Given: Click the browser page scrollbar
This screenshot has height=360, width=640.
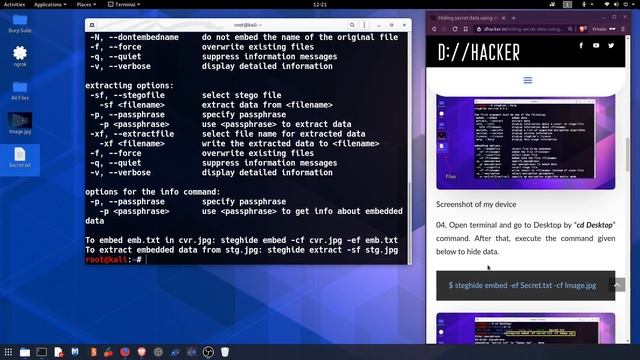Looking at the screenshot, I should point(627,155).
